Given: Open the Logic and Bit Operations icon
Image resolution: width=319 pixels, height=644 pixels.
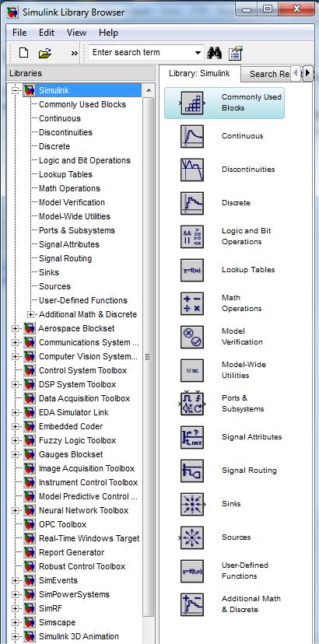Looking at the screenshot, I should (x=192, y=236).
